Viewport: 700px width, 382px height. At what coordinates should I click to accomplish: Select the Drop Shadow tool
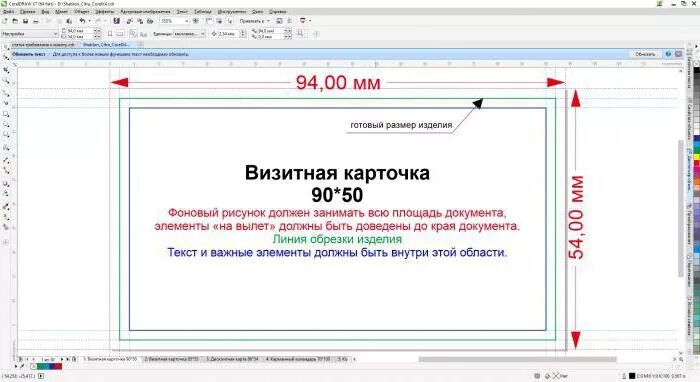(x=6, y=183)
